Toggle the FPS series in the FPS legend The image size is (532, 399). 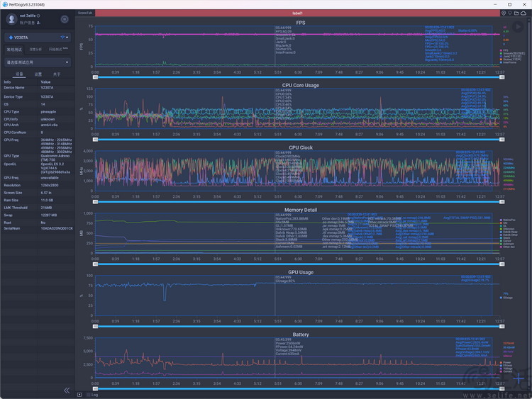tap(504, 50)
